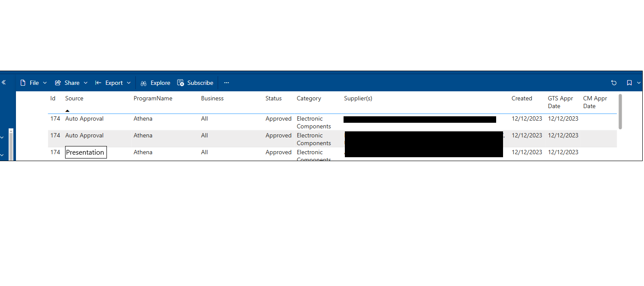Sort by the Source column header
Image resolution: width=644 pixels, height=286 pixels.
click(74, 98)
